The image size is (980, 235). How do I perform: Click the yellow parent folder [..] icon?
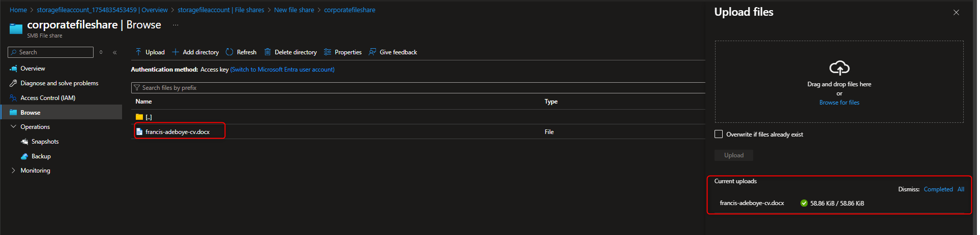(x=139, y=117)
